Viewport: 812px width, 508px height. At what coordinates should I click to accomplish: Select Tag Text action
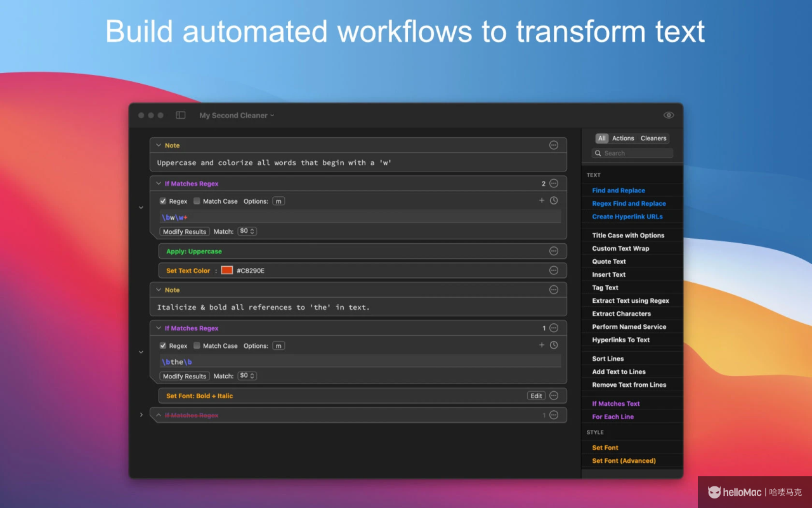tap(605, 288)
